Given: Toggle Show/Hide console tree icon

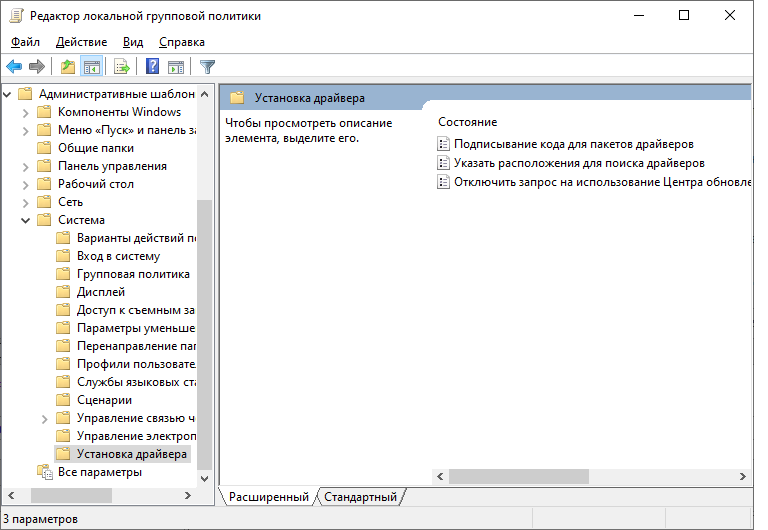Looking at the screenshot, I should pyautogui.click(x=92, y=66).
